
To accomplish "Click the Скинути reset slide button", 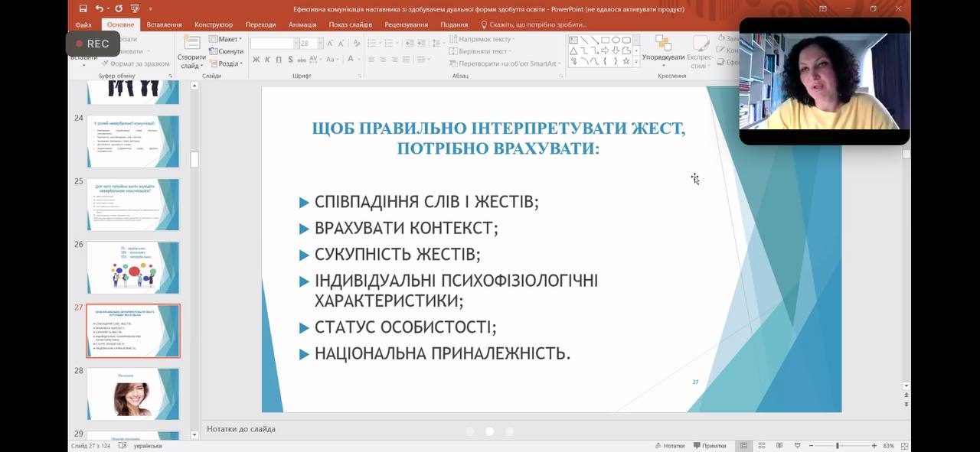I will click(x=226, y=51).
